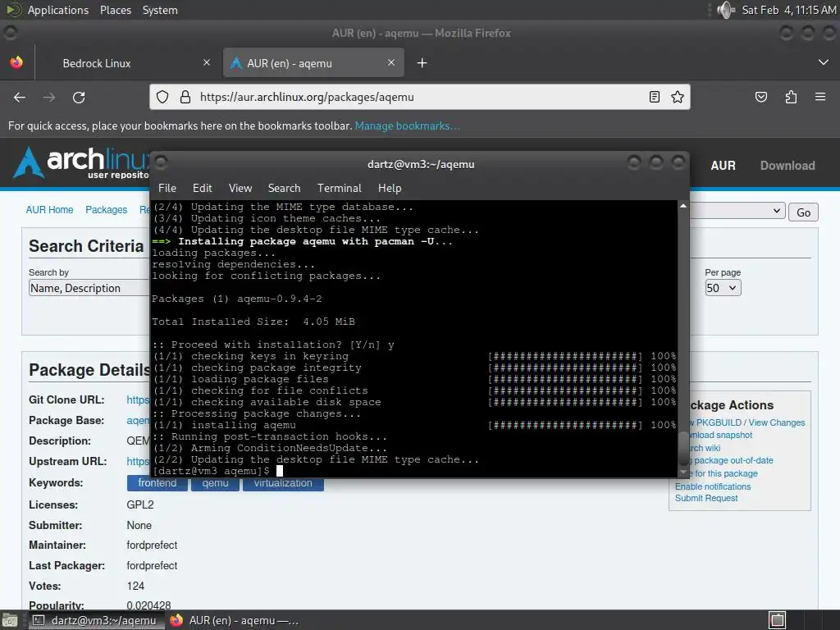Click View Changes link in Package Actions
The image size is (840, 630).
click(776, 422)
